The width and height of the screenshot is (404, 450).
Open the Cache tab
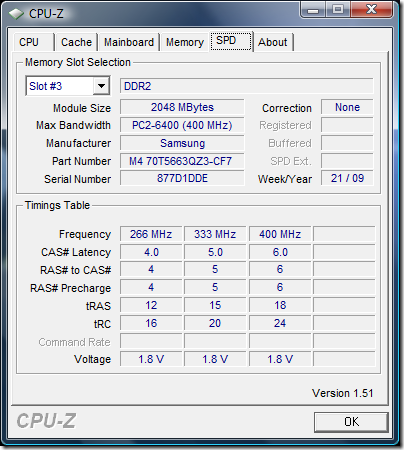[76, 42]
